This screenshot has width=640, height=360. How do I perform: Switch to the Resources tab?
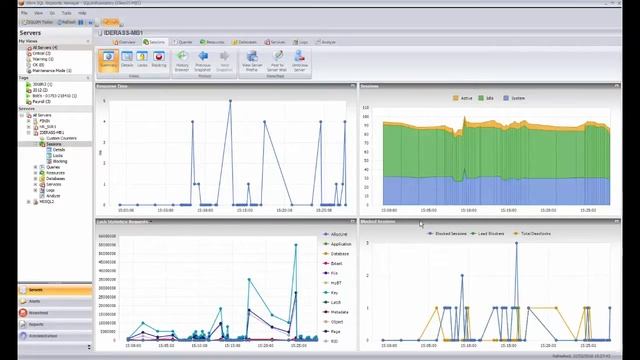(x=212, y=42)
